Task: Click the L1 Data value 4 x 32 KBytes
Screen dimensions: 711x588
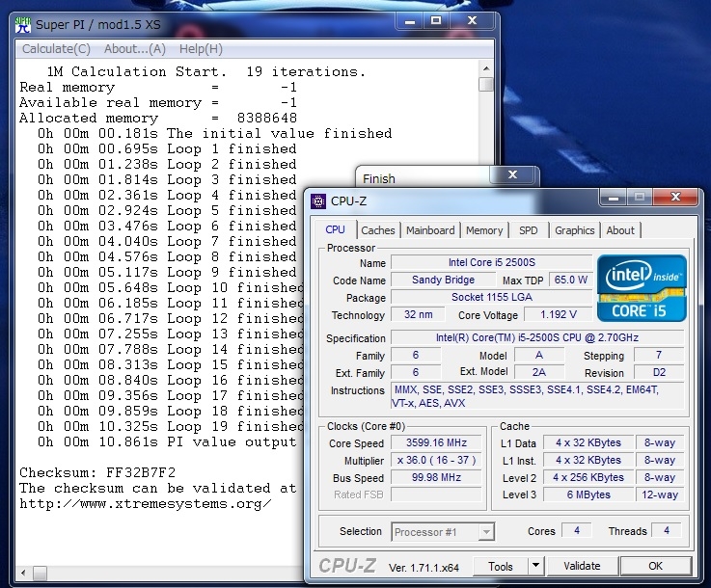Action: (588, 442)
